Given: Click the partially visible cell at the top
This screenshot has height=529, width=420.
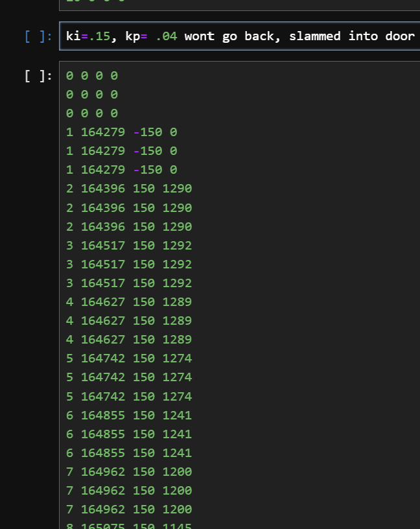Looking at the screenshot, I should tap(240, 4).
